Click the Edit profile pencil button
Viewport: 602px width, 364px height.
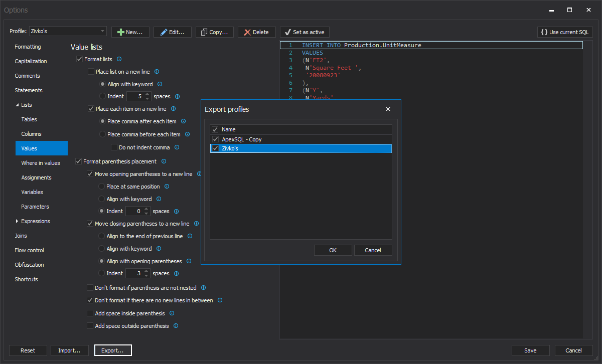click(x=172, y=32)
